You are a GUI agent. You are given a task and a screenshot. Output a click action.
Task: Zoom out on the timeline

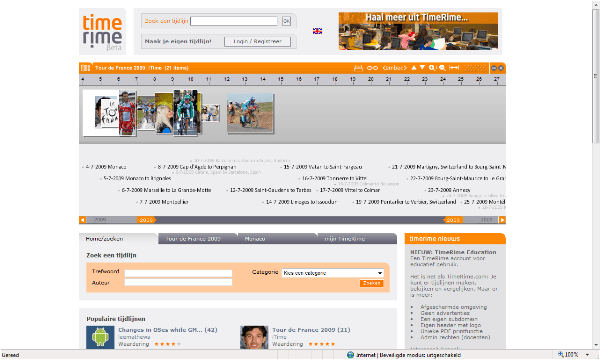(442, 68)
